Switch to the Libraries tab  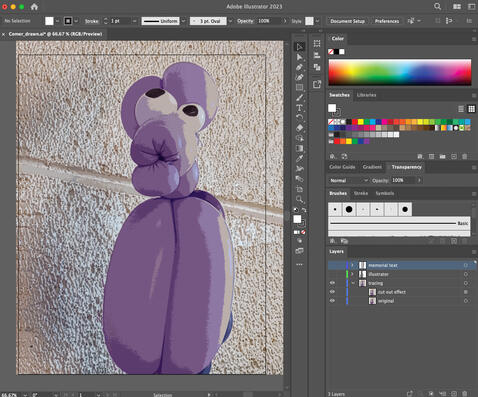(x=366, y=95)
